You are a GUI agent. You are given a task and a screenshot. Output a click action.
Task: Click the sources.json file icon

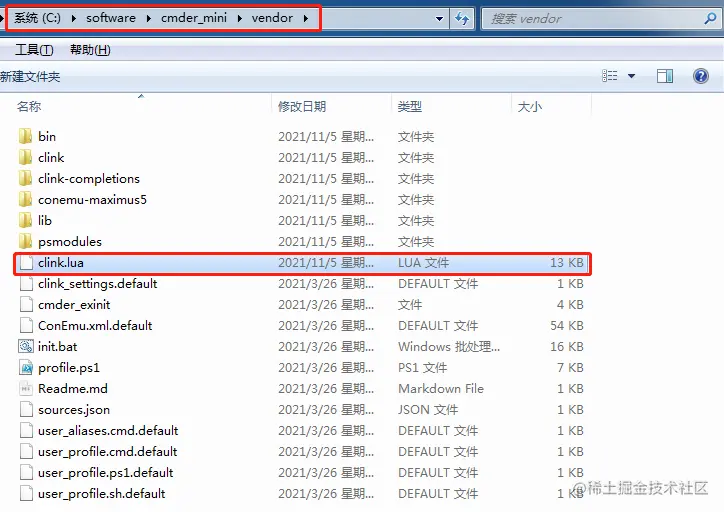[26, 410]
